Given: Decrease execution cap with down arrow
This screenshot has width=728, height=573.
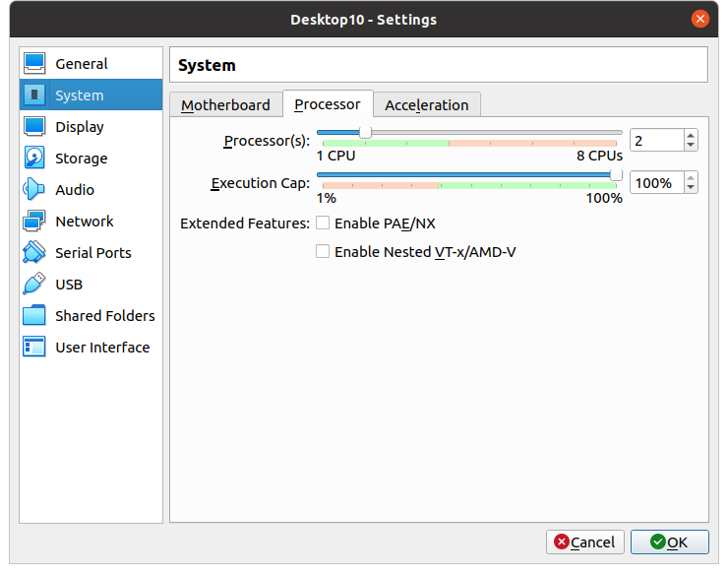Looking at the screenshot, I should pos(691,188).
